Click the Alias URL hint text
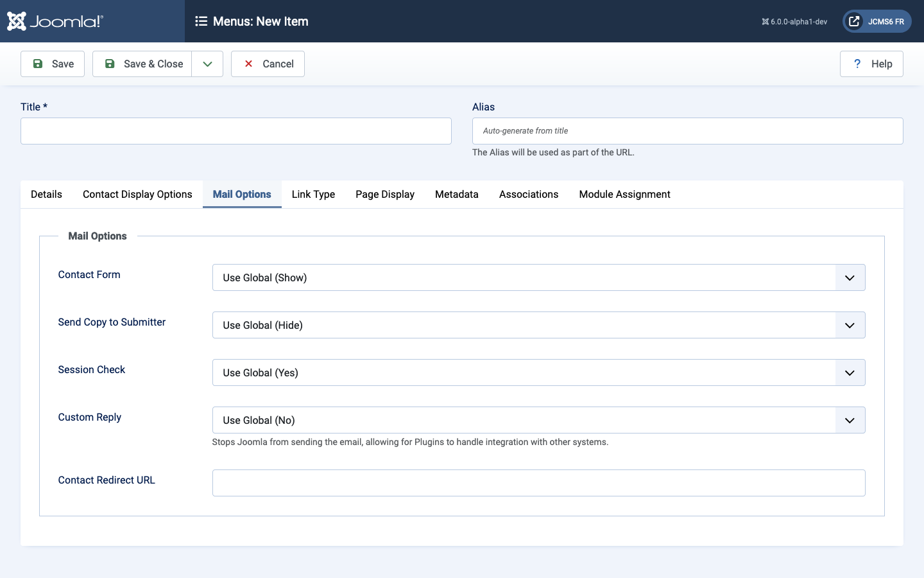This screenshot has width=924, height=578. point(553,152)
